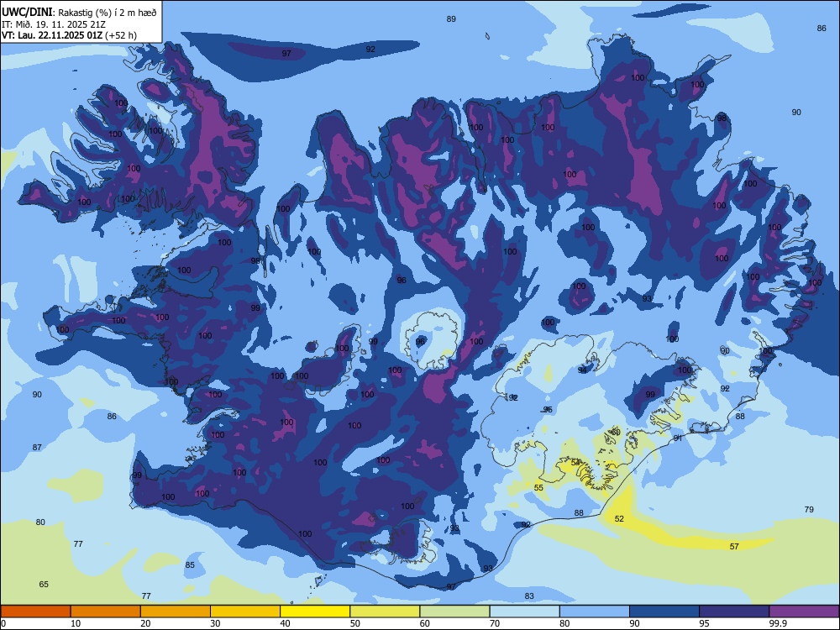Select the 30–40 amber legend swatch
The width and height of the screenshot is (840, 630).
[245, 612]
